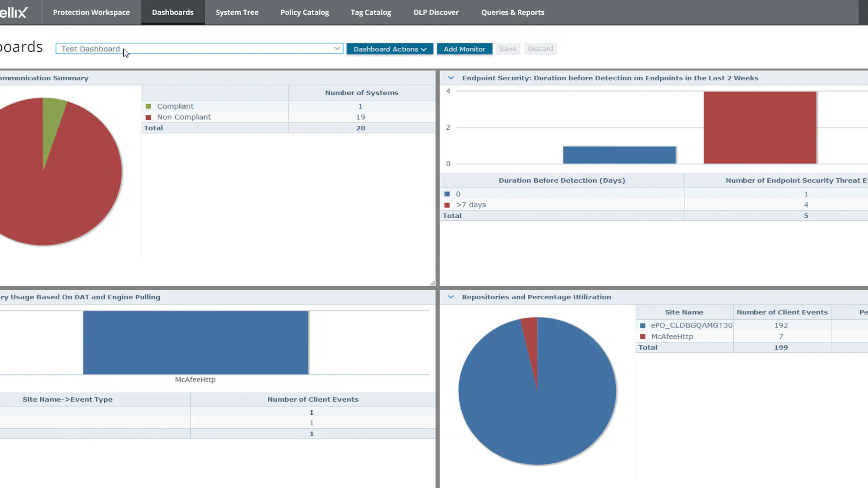Open the DLP Discover section
The height and width of the screenshot is (488, 868).
tap(436, 12)
